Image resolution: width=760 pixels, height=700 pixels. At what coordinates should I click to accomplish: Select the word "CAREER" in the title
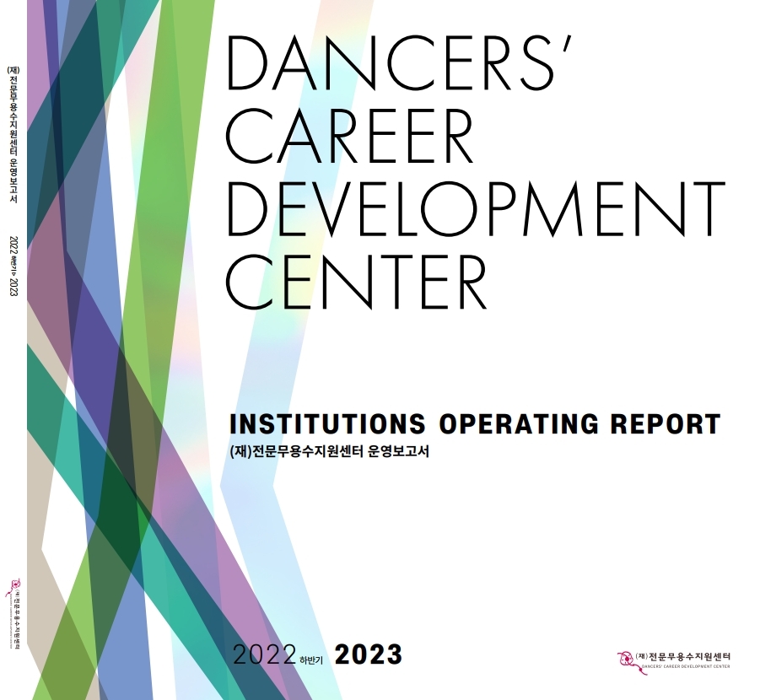click(x=349, y=137)
